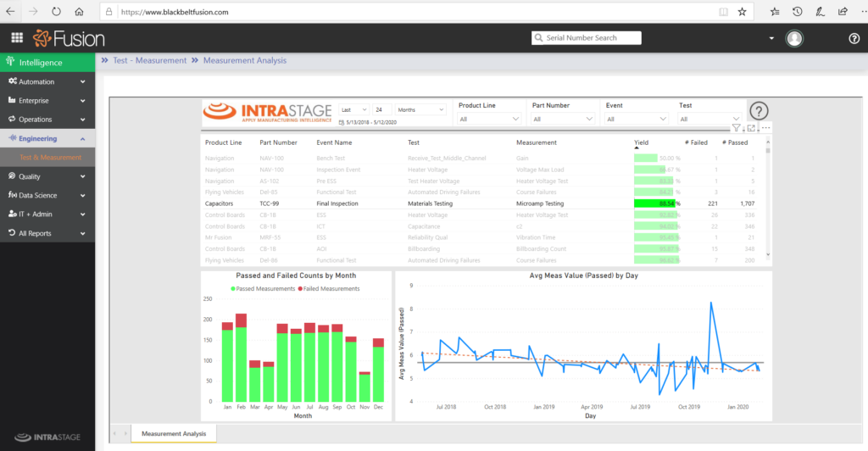This screenshot has width=868, height=451.
Task: Expand the IT + Admin sidebar section
Action: pyautogui.click(x=47, y=214)
